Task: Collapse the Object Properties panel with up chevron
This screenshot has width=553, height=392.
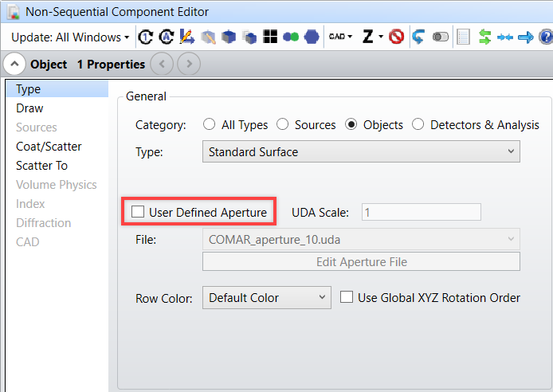Action: tap(14, 64)
